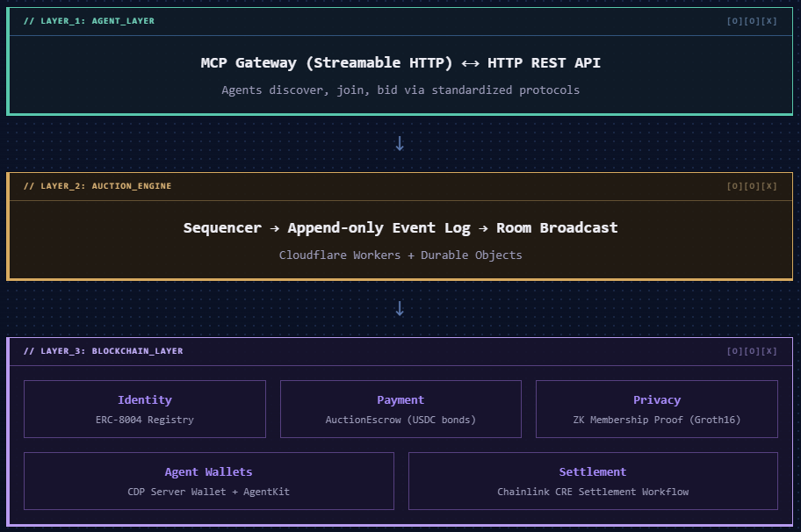Click the first [o] control on BLOCKCHAIN_LAYER panel
Screen dimensions: 801x532
click(x=734, y=351)
